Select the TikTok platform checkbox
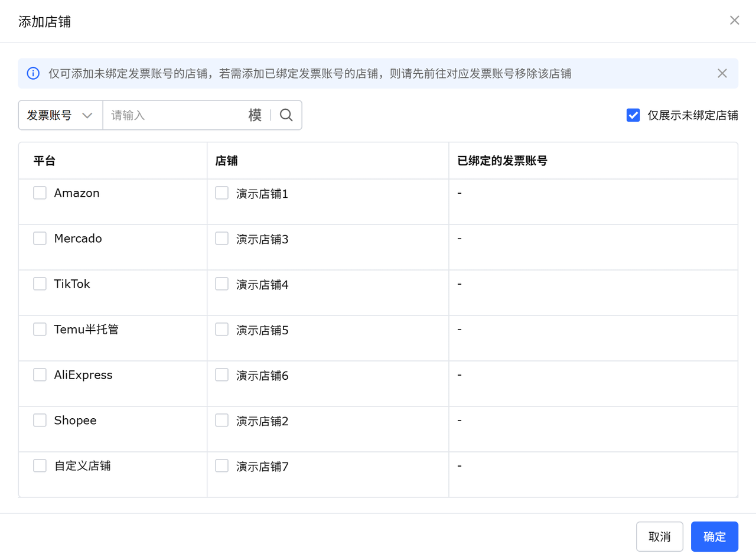Viewport: 756px width, 557px height. tap(40, 284)
